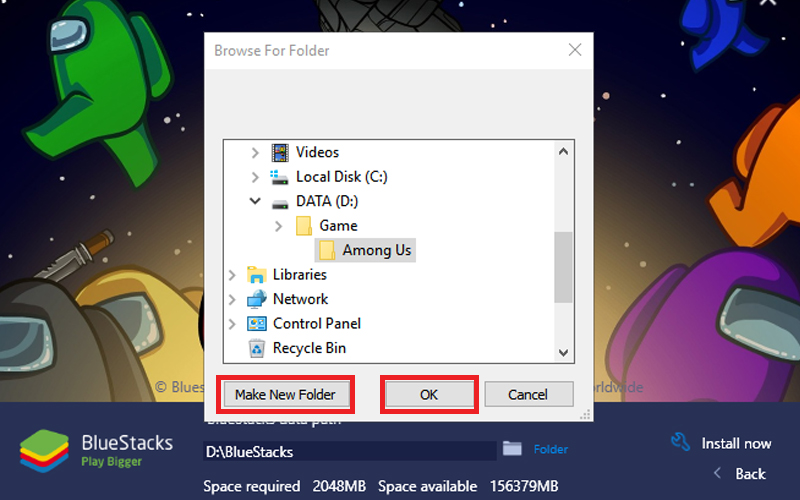Image resolution: width=800 pixels, height=500 pixels.
Task: Select DATA (D:) label
Action: point(327,201)
